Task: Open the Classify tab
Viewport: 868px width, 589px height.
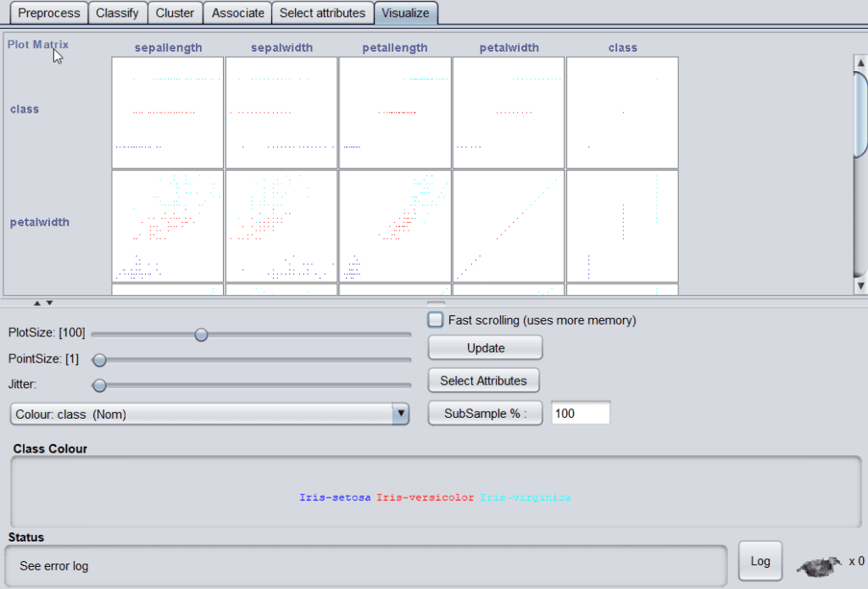Action: pyautogui.click(x=118, y=13)
